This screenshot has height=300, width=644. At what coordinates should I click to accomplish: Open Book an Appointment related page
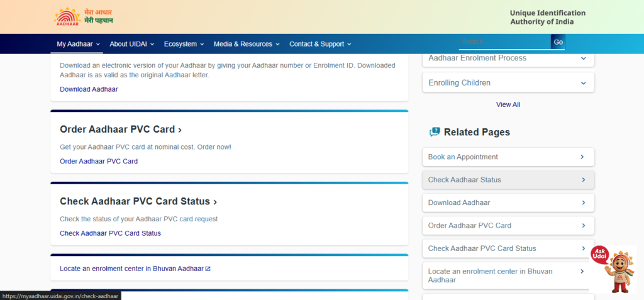pos(508,157)
